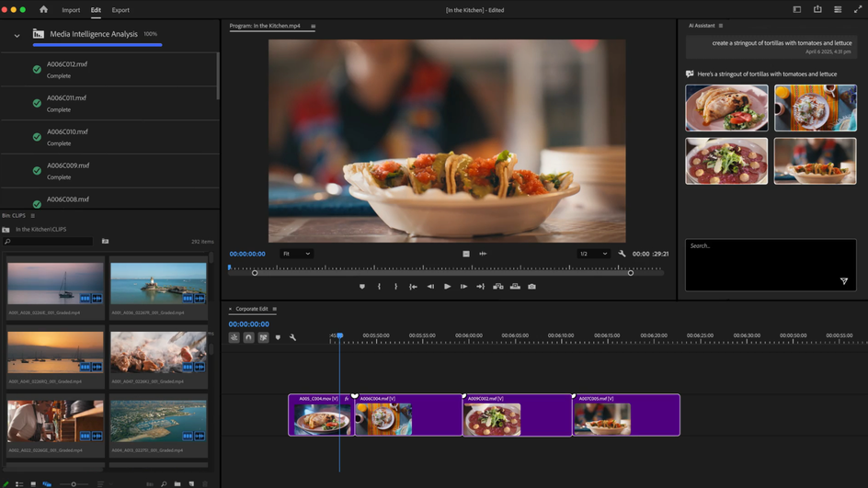Open Corporate Edit sequence panel menu
868x488 pixels.
[275, 309]
